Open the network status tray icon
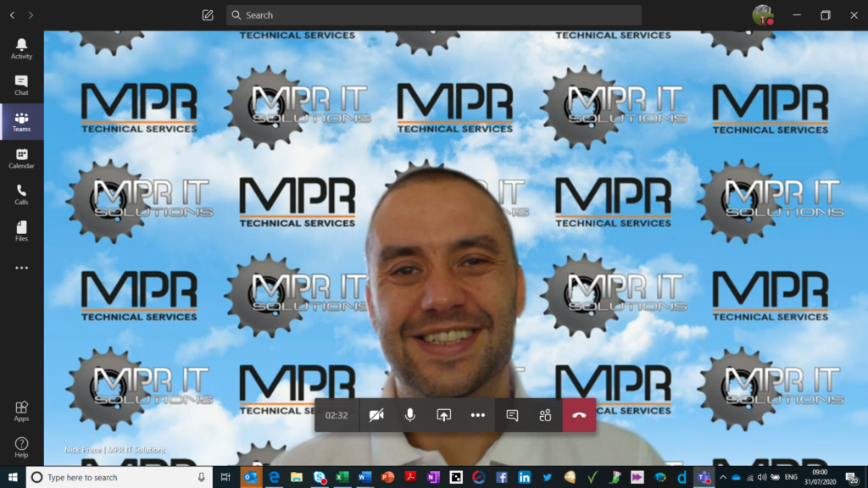Image resolution: width=868 pixels, height=488 pixels. point(750,477)
